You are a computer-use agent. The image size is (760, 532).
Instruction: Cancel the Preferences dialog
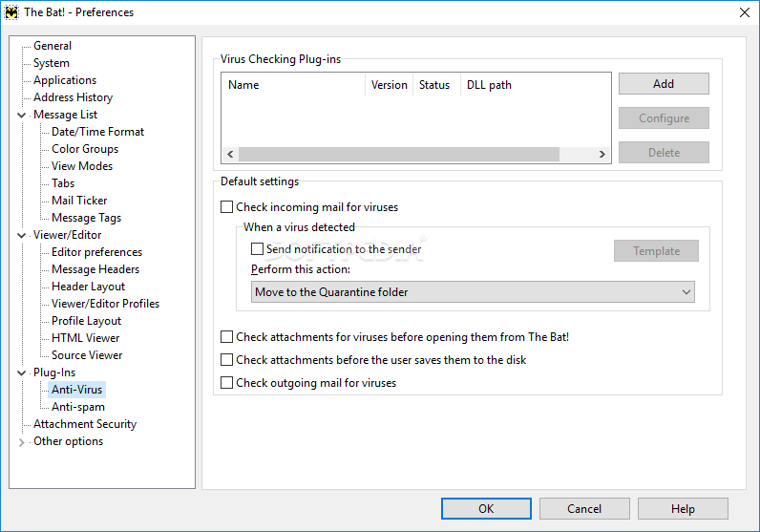[x=584, y=509]
